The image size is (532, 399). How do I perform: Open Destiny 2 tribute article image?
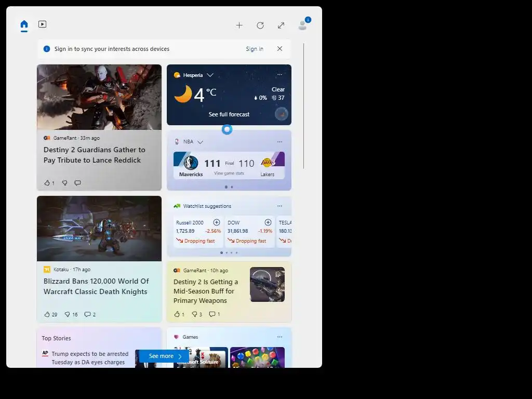[x=99, y=97]
